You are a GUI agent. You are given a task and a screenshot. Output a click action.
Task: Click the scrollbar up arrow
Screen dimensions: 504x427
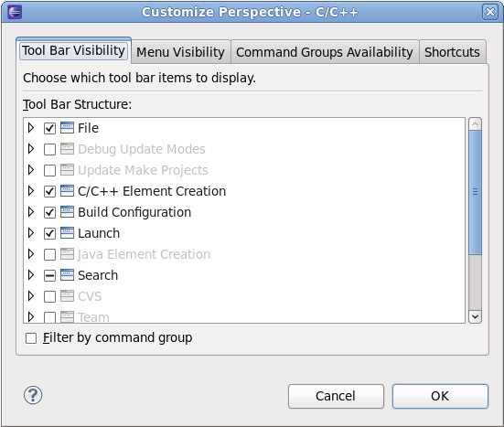point(475,123)
